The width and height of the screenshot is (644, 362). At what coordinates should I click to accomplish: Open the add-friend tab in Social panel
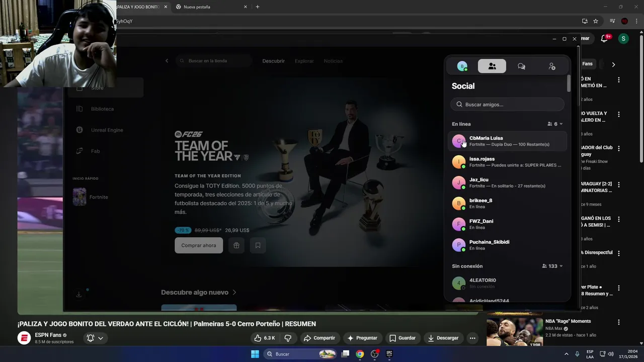(x=552, y=66)
